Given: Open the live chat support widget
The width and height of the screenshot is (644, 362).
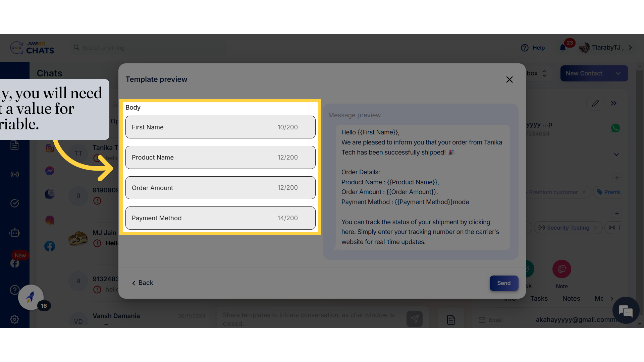Looking at the screenshot, I should coord(626,311).
